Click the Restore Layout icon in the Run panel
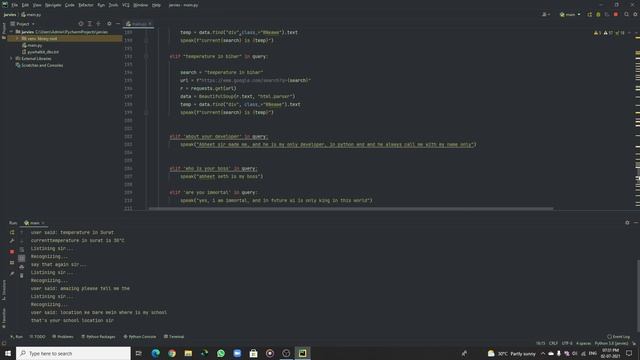640x360 pixels. 12,263
